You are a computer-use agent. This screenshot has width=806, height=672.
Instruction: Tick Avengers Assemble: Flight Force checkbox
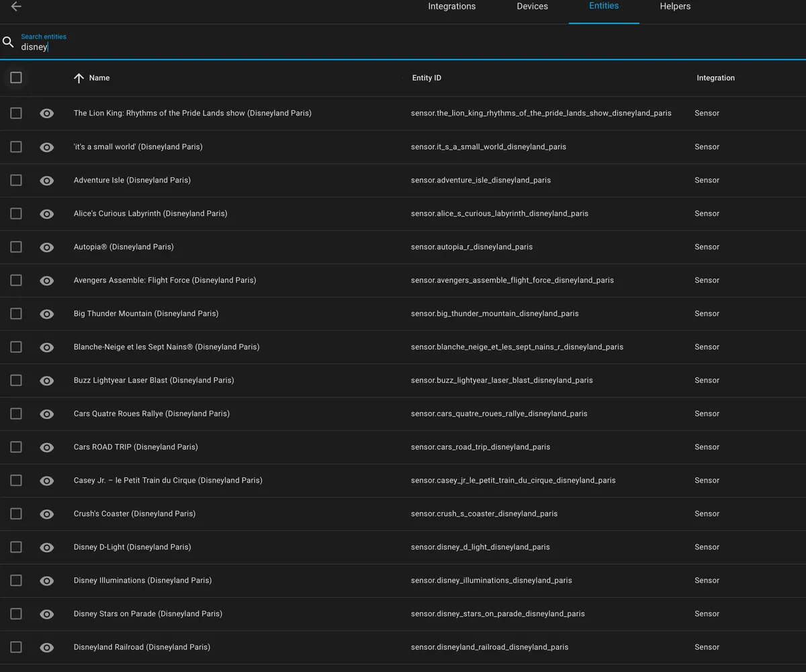pyautogui.click(x=16, y=280)
